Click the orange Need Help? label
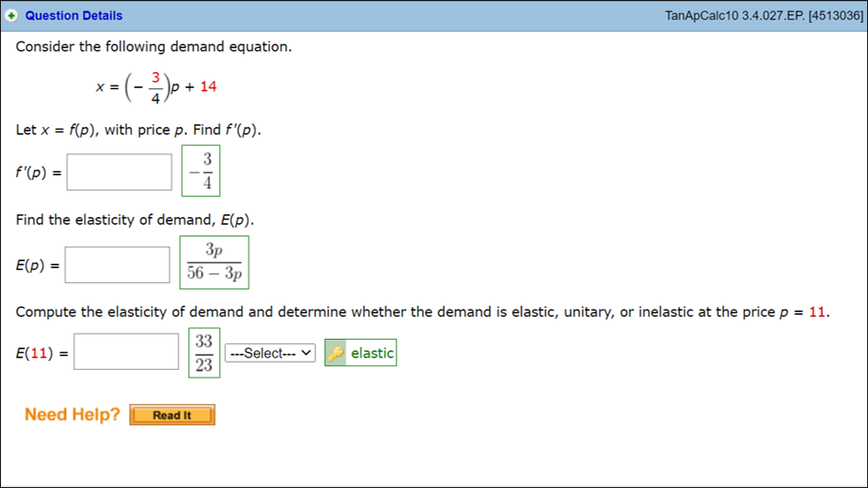 pos(72,415)
